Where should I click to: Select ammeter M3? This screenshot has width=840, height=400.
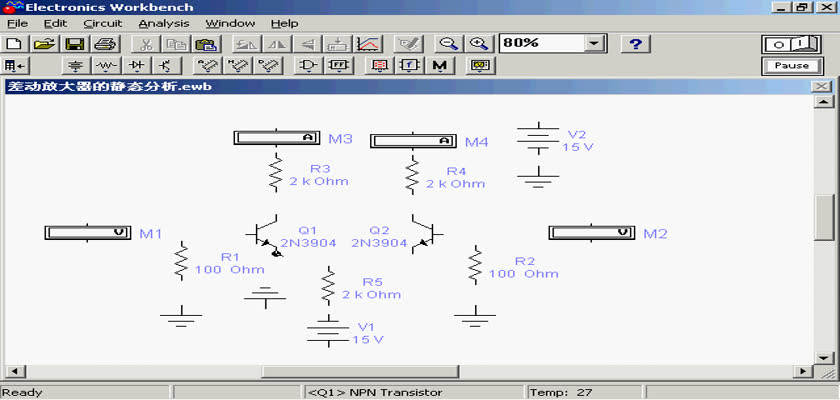pos(276,138)
